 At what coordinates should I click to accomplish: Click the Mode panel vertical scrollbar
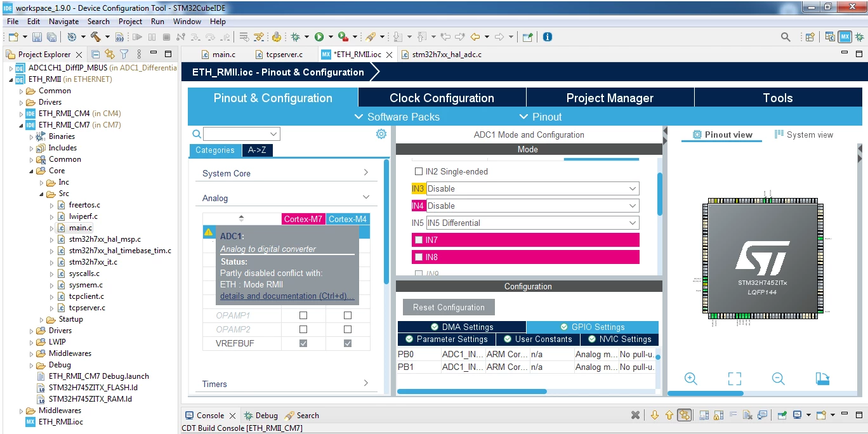660,194
